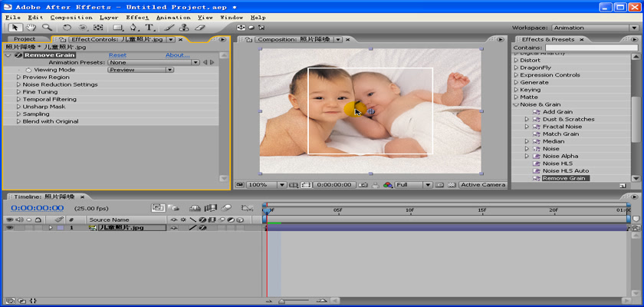The height and width of the screenshot is (307, 644).
Task: Expand the layer 1 twirl-down triangle
Action: point(51,228)
